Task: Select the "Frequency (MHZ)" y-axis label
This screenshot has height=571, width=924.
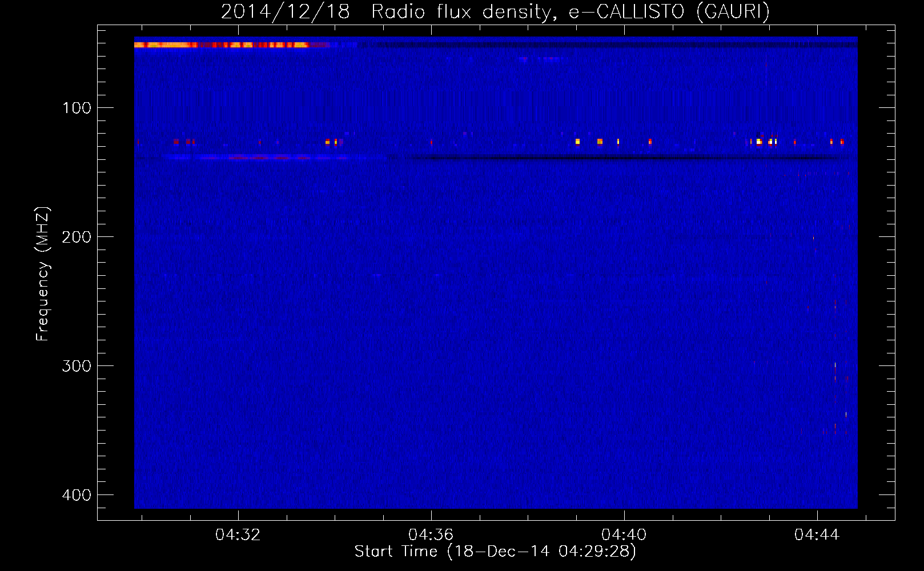Action: coord(43,274)
